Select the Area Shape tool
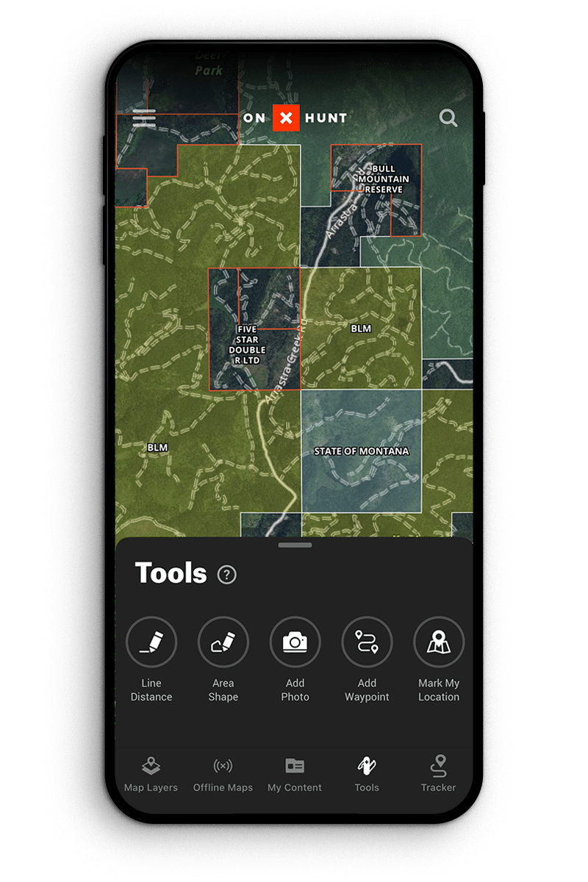 (223, 642)
